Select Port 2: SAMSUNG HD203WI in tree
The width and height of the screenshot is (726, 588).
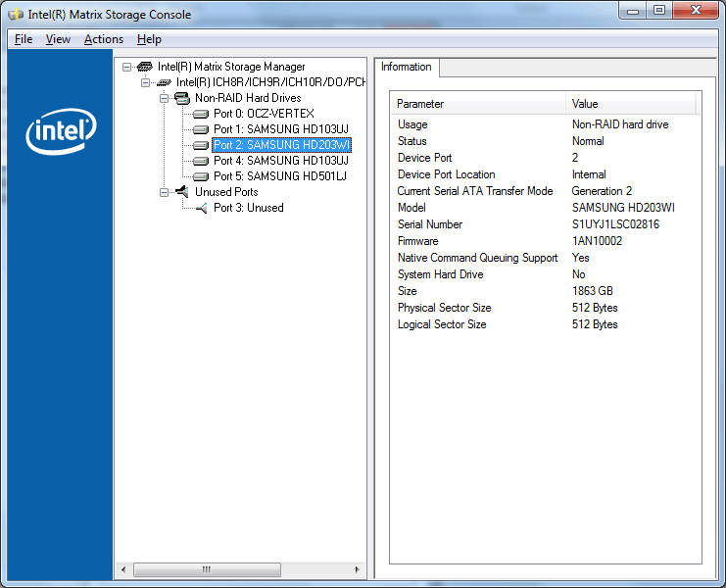coord(280,145)
